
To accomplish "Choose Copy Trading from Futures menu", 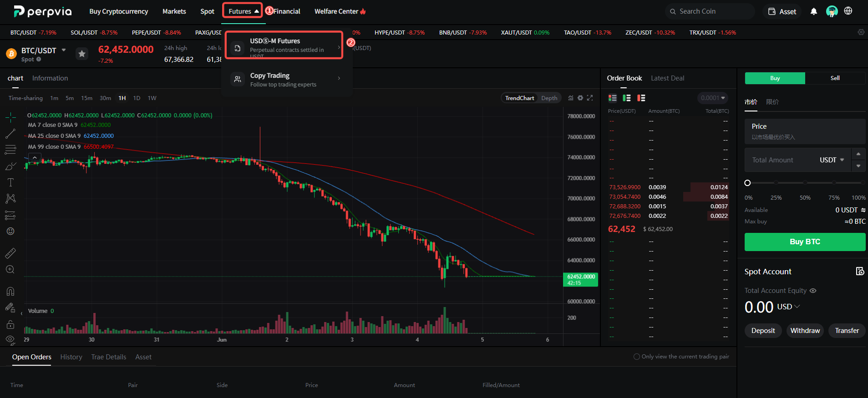I will pos(287,79).
